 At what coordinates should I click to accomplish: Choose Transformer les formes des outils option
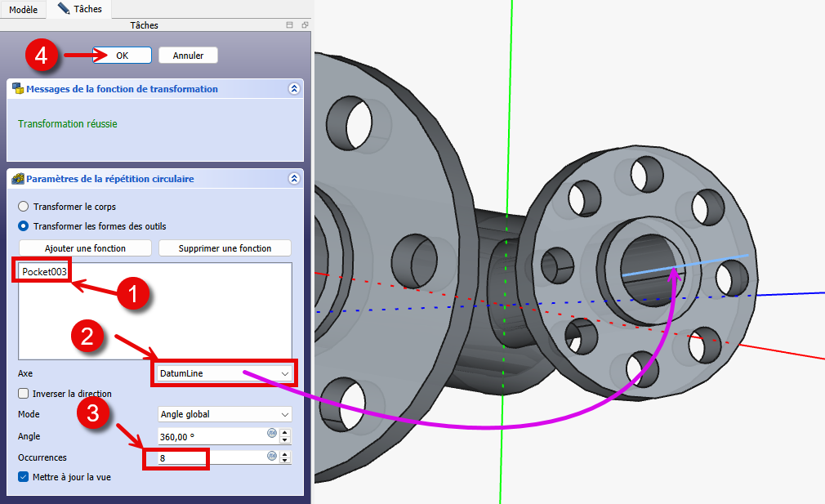[x=24, y=226]
